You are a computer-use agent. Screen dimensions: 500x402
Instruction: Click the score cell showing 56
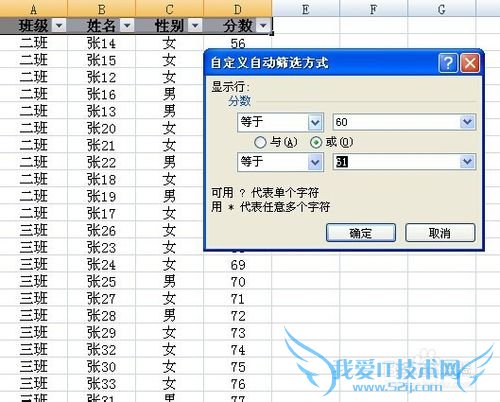tap(238, 43)
